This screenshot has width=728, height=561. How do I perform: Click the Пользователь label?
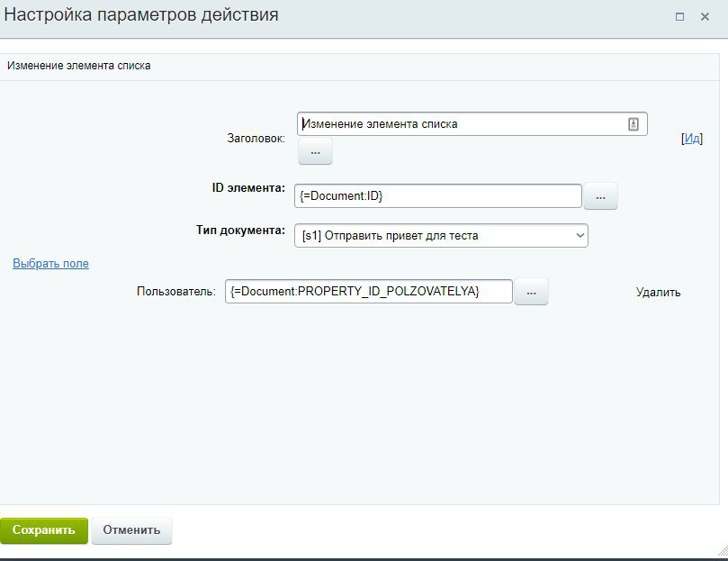click(176, 292)
